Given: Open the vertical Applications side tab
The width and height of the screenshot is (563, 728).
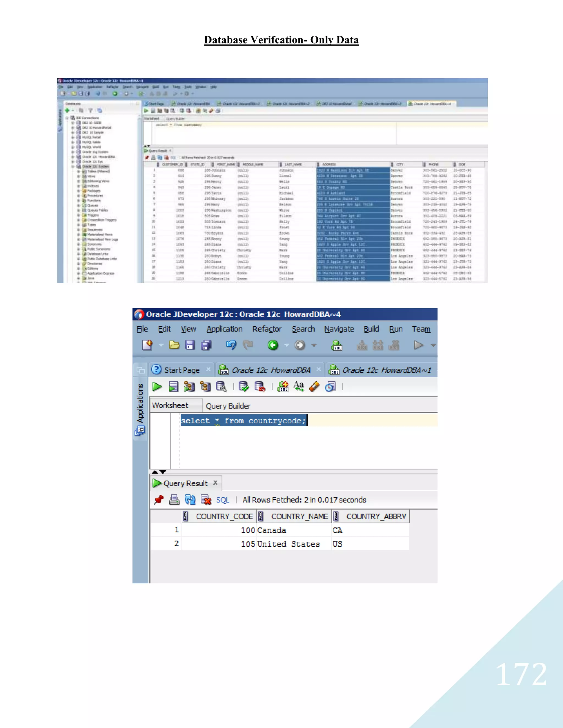Looking at the screenshot, I should tap(140, 403).
